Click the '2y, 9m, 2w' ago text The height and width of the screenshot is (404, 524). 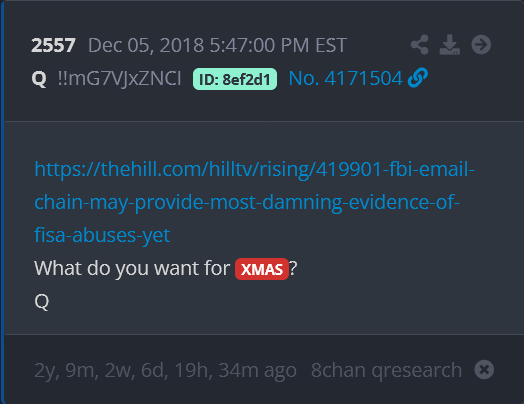pyautogui.click(x=165, y=371)
